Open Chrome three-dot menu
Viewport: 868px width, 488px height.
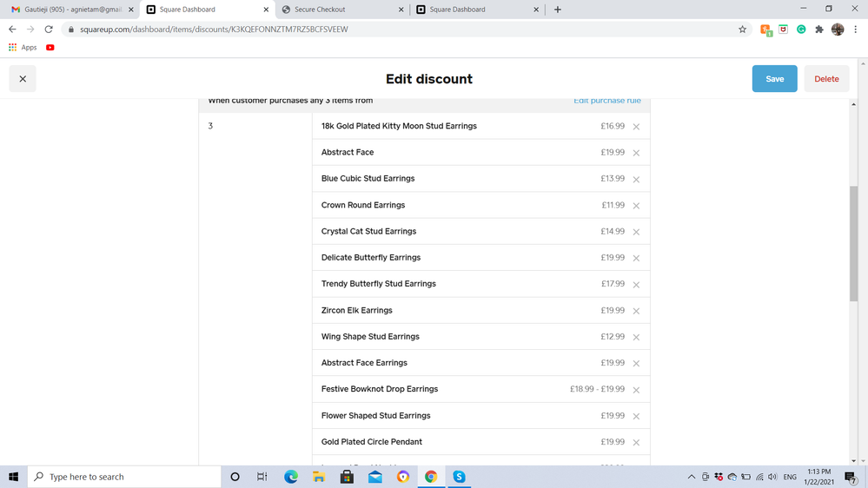856,30
